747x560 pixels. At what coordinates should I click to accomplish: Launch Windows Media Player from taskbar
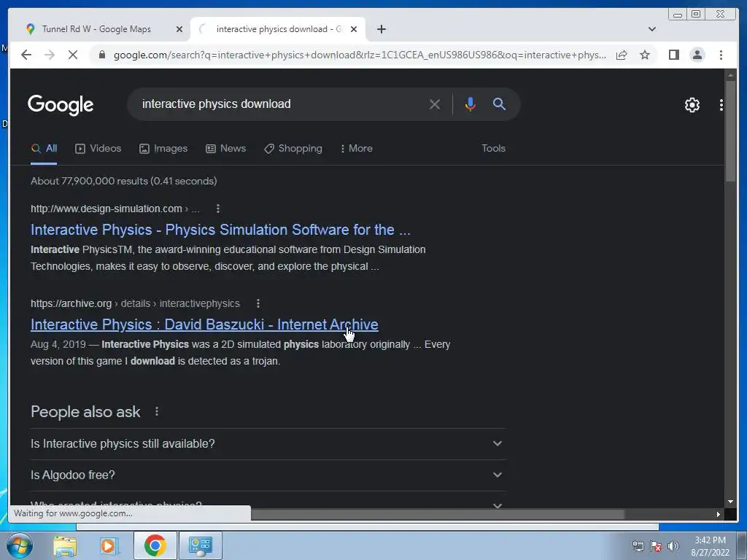click(109, 545)
